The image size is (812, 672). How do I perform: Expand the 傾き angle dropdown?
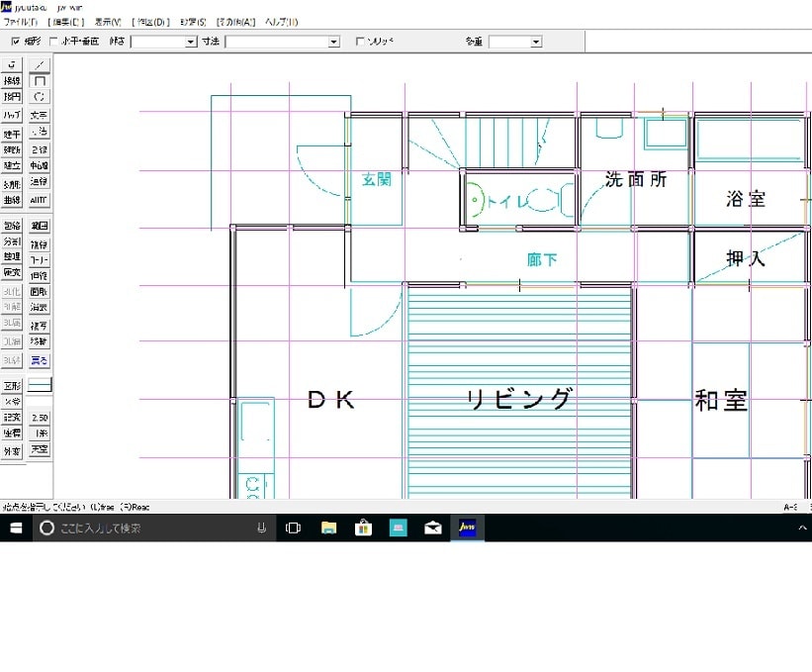(191, 42)
